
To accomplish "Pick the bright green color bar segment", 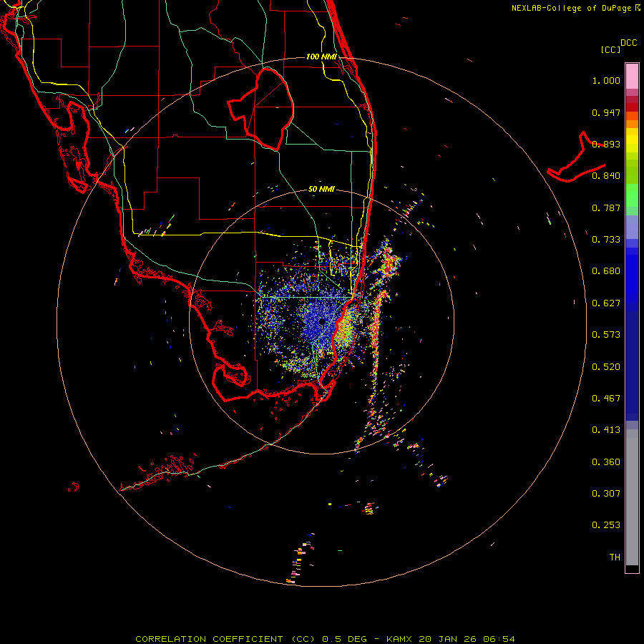I will (632, 195).
